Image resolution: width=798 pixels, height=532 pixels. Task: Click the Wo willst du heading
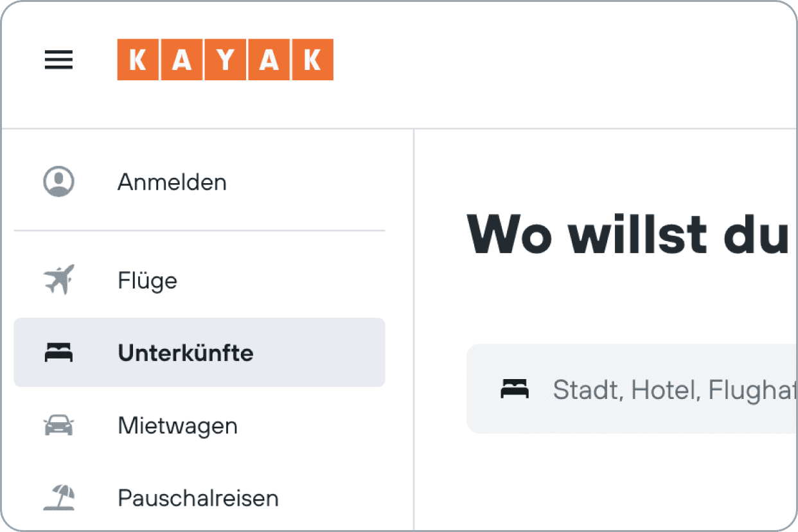(628, 234)
